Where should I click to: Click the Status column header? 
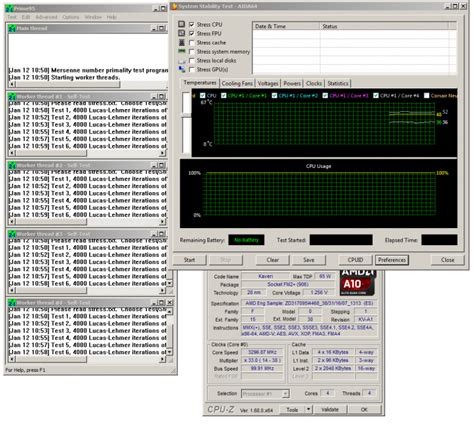pyautogui.click(x=384, y=26)
